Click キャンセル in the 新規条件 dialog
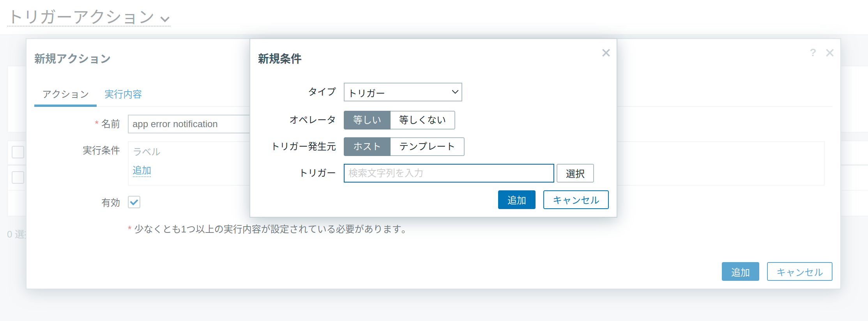Screen dimensions: 868x321 [x=575, y=200]
